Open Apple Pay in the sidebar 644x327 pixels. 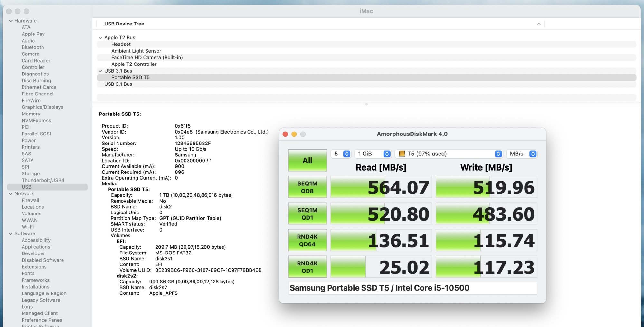tap(33, 34)
